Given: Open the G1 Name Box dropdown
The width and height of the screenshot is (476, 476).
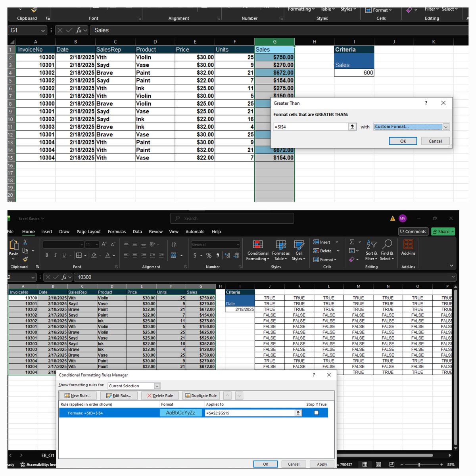Looking at the screenshot, I should click(43, 30).
